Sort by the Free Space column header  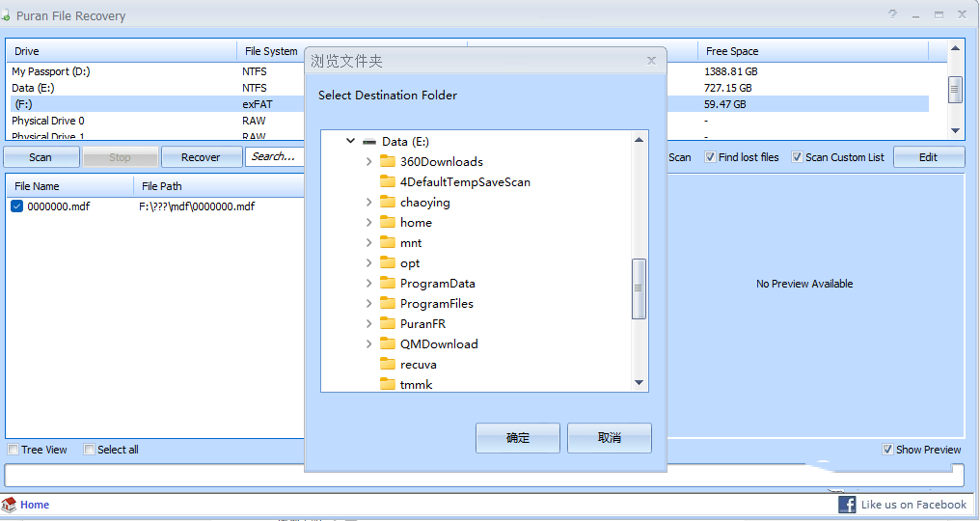[813, 51]
